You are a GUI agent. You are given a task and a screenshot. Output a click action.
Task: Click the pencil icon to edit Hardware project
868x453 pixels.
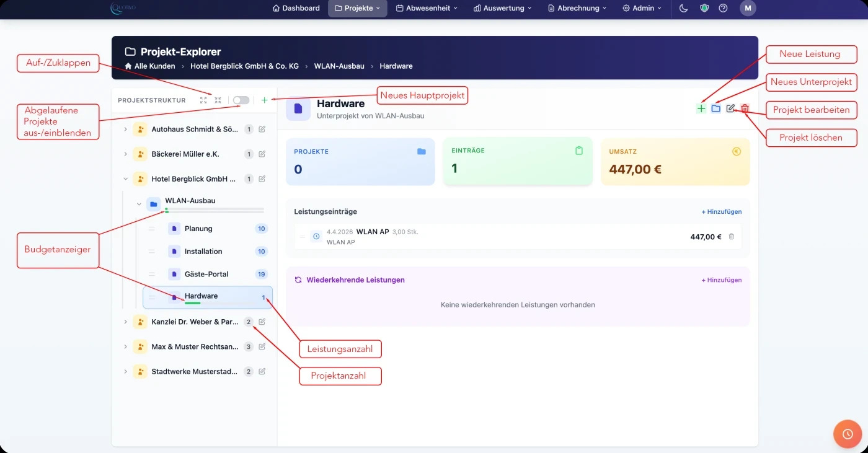coord(730,108)
